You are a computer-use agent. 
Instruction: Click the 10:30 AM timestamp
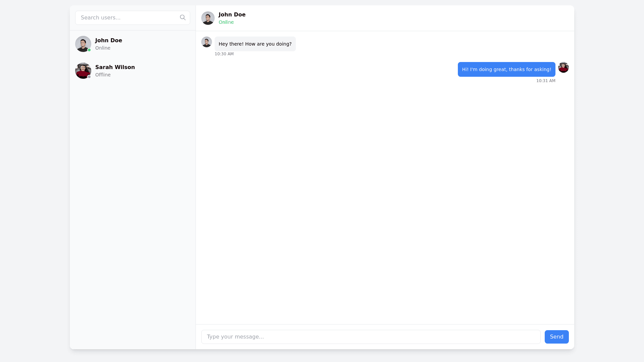[224, 54]
